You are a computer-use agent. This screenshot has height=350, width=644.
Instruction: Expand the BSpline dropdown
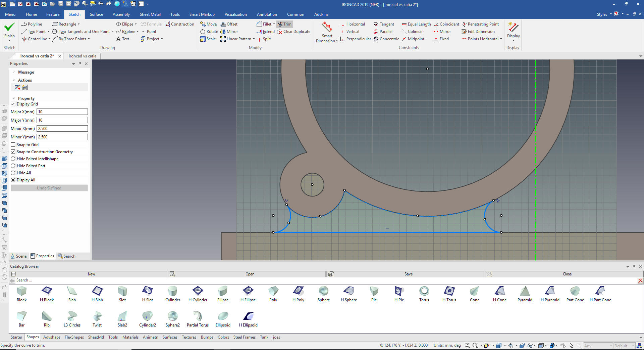(138, 32)
